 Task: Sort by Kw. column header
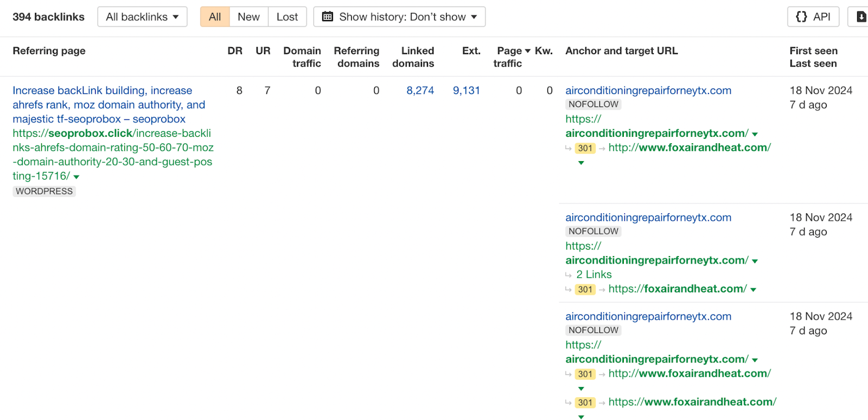pos(544,51)
